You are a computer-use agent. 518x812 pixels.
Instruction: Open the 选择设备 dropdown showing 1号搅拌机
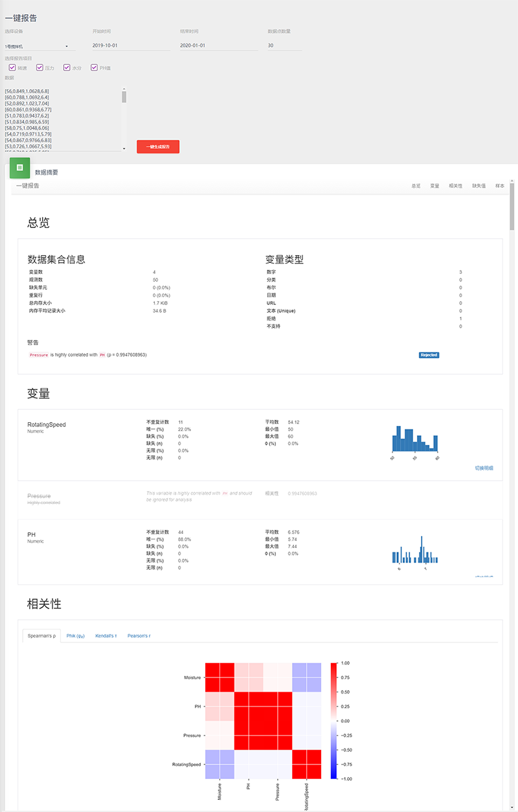pyautogui.click(x=40, y=46)
